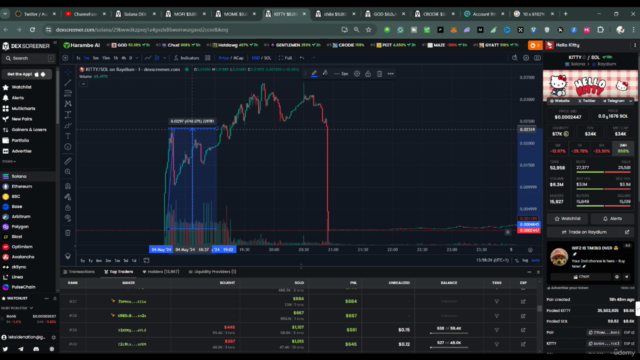The height and width of the screenshot is (360, 640).
Task: Select the crosshair cursor tool
Action: 68,71
